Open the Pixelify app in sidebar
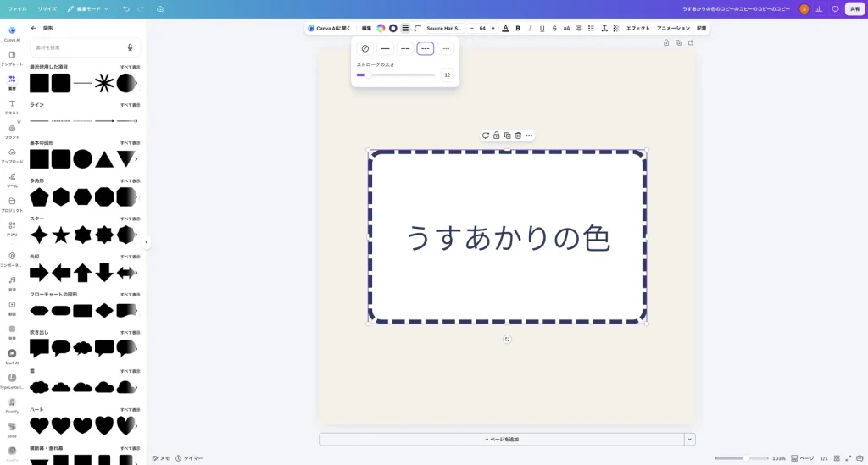Screen dimensions: 868x465 click(x=12, y=405)
